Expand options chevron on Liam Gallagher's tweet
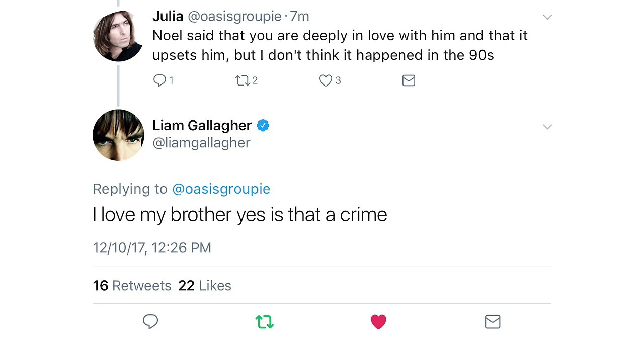644x339 pixels. 547,127
